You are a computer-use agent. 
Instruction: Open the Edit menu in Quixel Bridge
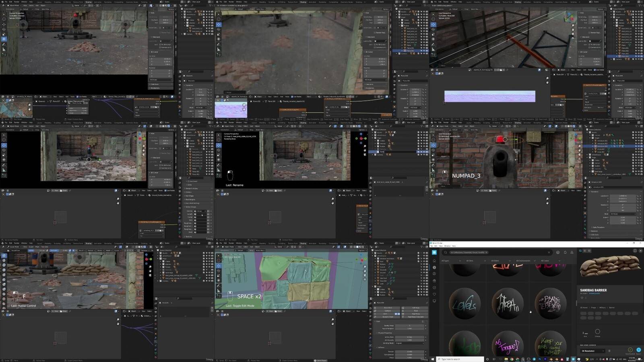click(436, 246)
